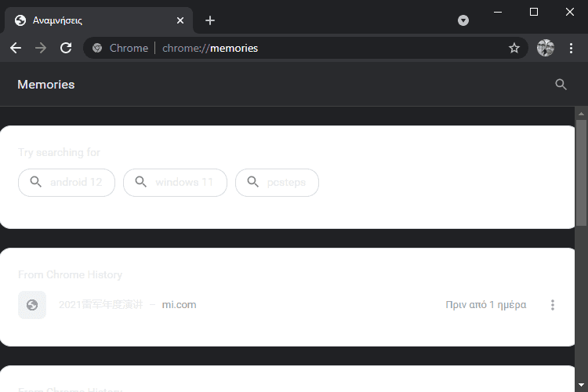The height and width of the screenshot is (392, 588).
Task: Open a new tab with the plus button
Action: pos(210,20)
